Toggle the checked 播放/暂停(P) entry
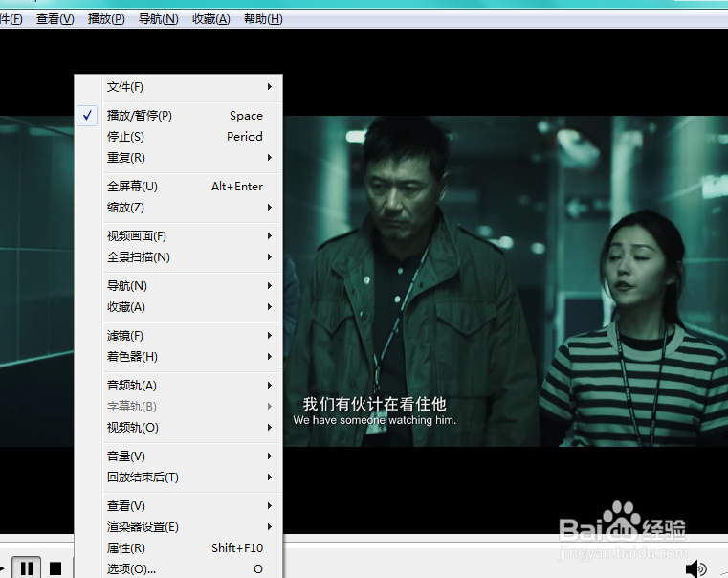Screen dimensions: 728x578 point(178,116)
